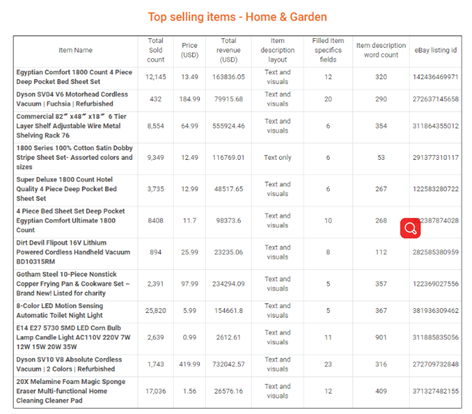Click the Commercial 6 Tier Shelf item name
Image resolution: width=472 pixels, height=414 pixels.
click(x=71, y=126)
